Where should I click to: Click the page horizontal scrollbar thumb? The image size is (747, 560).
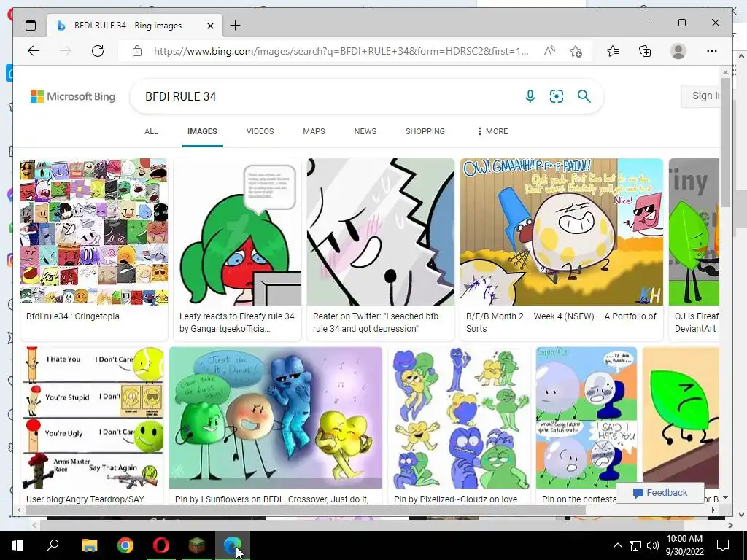pyautogui.click(x=305, y=510)
